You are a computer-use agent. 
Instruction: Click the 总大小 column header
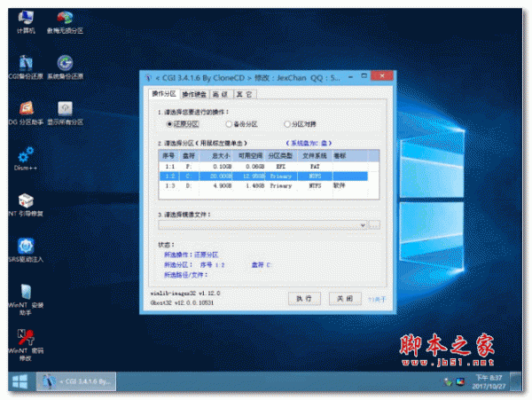click(216, 156)
